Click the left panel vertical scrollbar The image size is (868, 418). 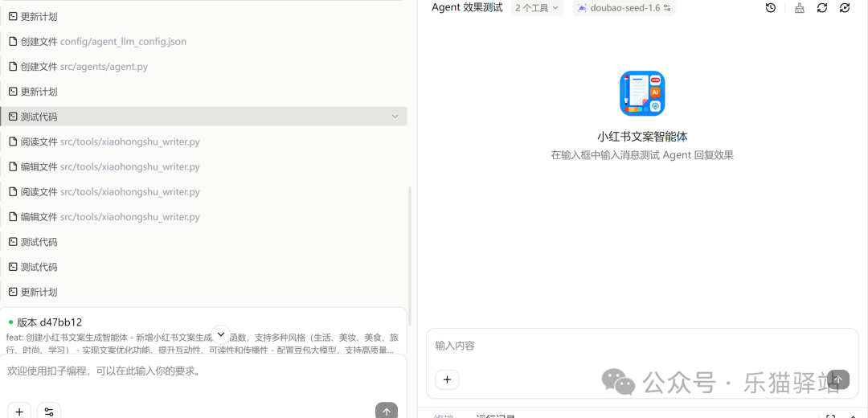click(x=410, y=255)
